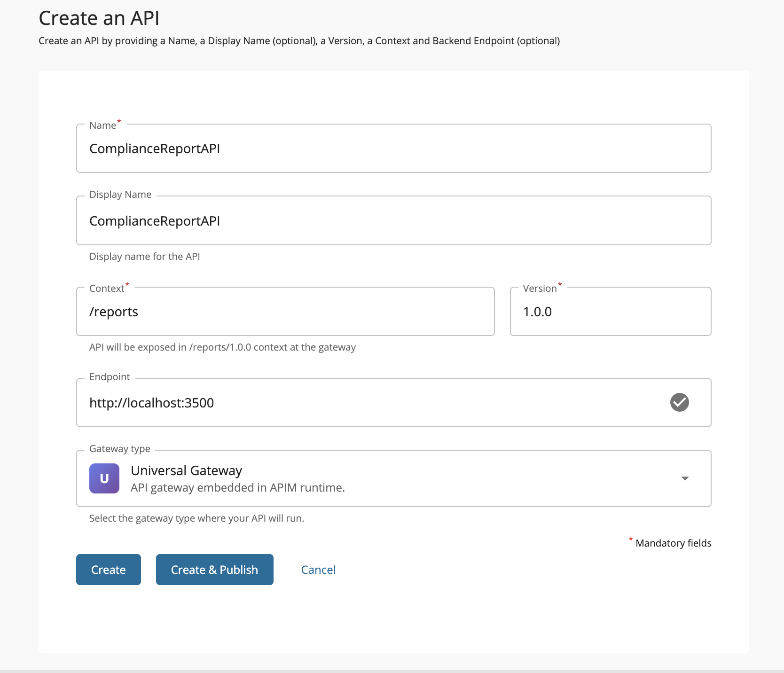
Task: Select the Version field showing 1.0.0
Action: [x=610, y=312]
